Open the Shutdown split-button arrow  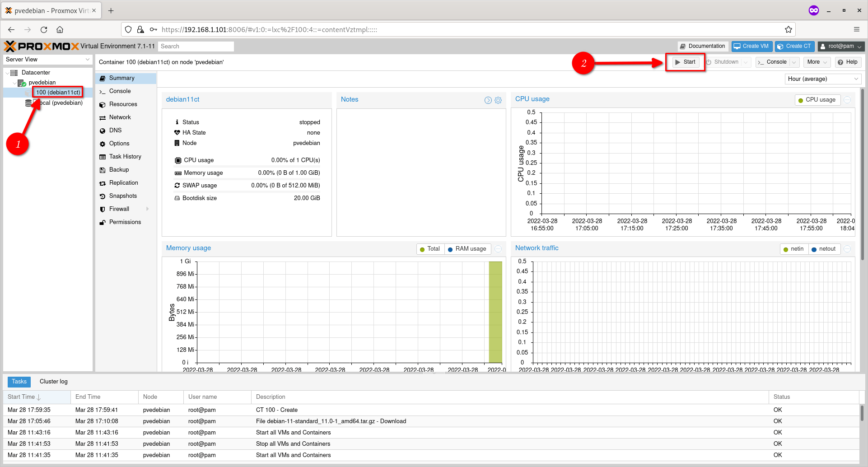point(746,62)
